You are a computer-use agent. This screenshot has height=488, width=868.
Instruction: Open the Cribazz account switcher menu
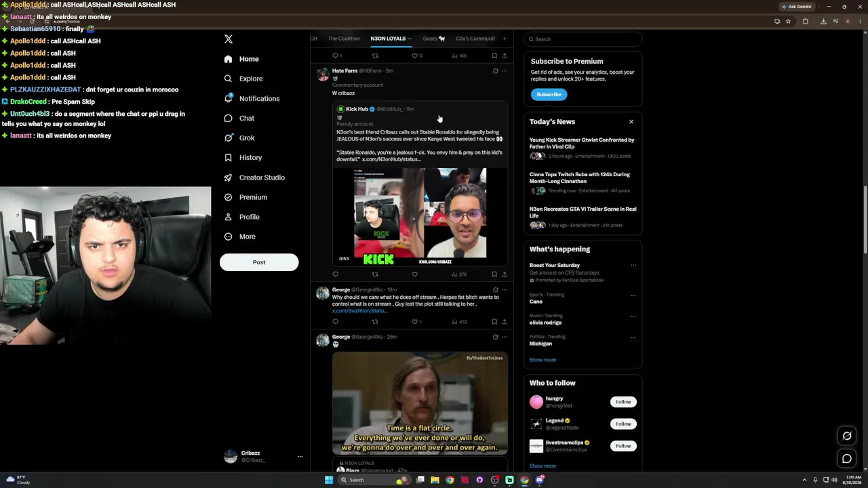[x=300, y=457]
